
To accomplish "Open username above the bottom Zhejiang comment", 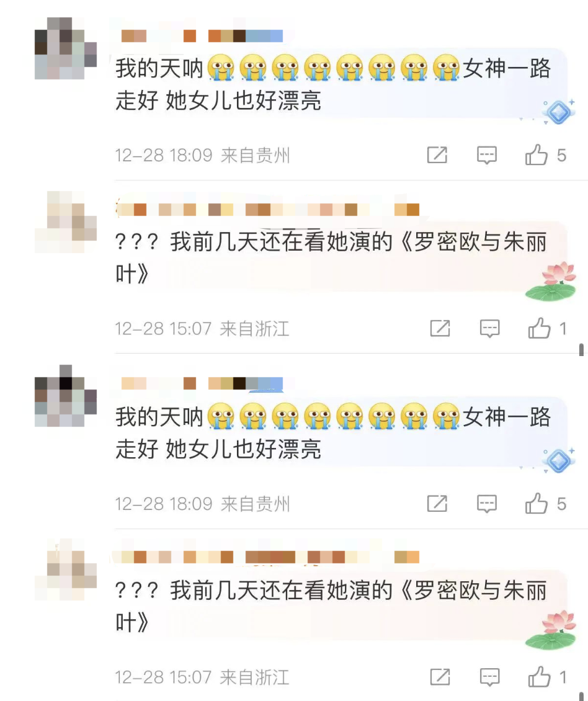I will [267, 557].
